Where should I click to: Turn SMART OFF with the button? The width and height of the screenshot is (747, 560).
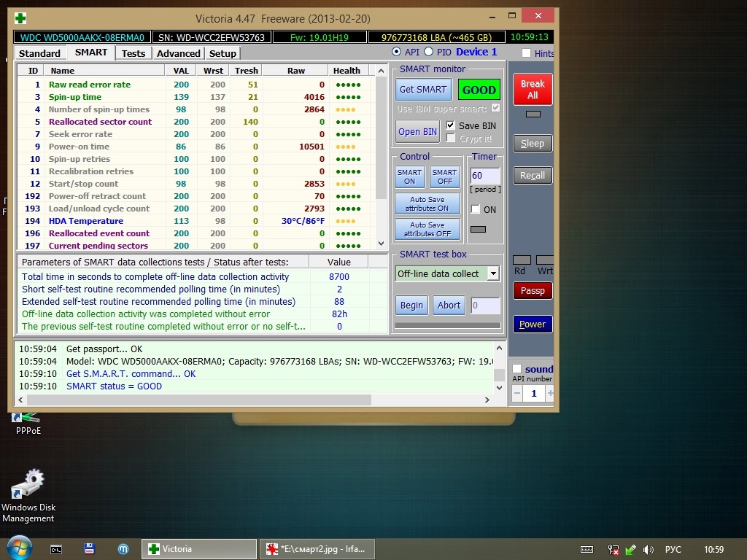445,176
